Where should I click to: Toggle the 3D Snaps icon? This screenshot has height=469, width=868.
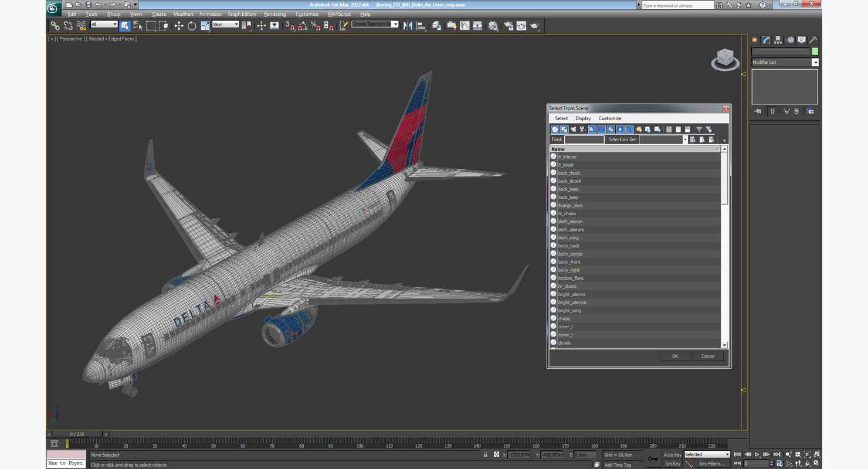pyautogui.click(x=290, y=25)
